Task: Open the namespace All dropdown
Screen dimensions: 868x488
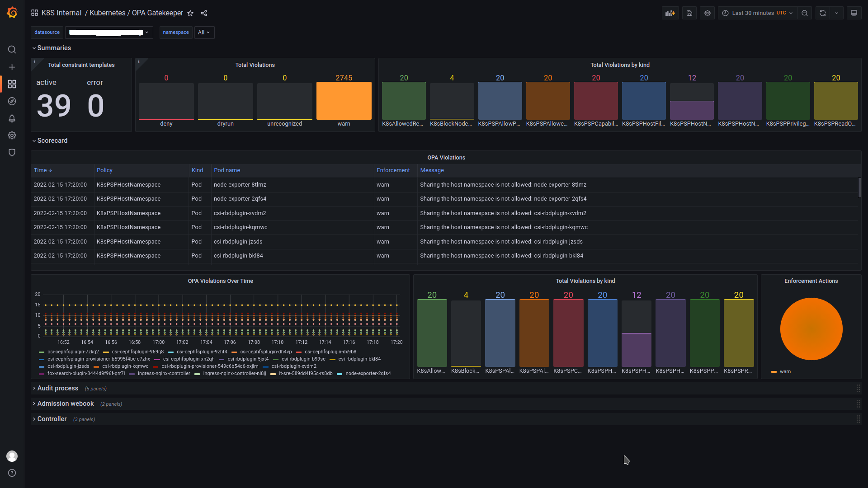Action: [204, 32]
